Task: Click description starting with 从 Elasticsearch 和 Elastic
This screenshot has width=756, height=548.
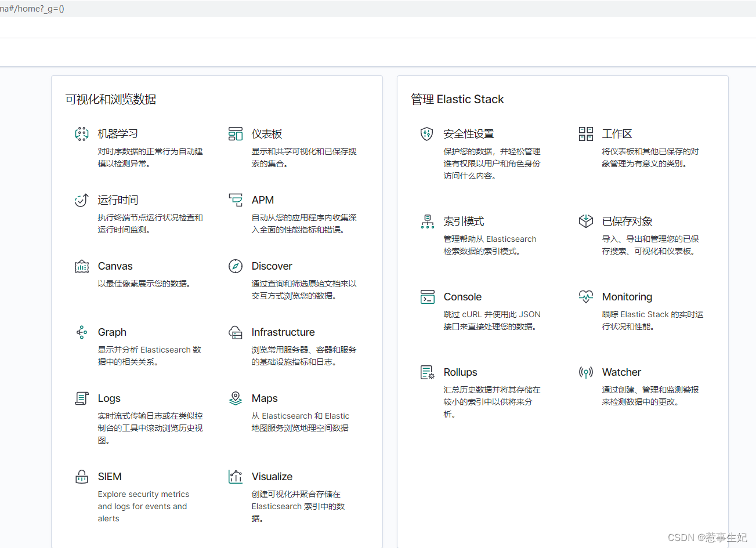Action: (300, 422)
